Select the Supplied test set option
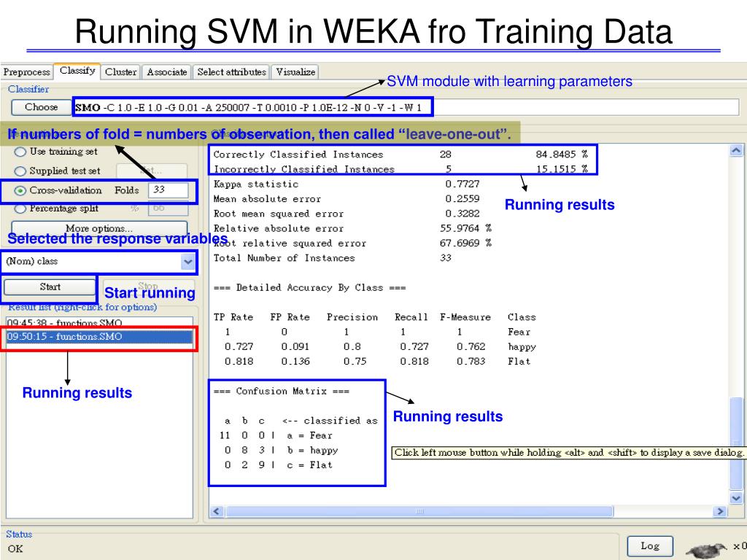 [58, 171]
